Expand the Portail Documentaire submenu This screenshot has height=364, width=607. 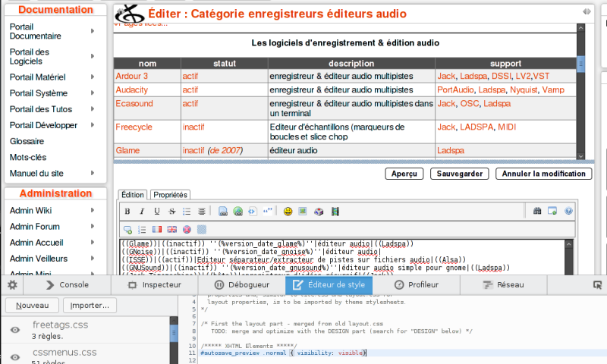click(x=93, y=31)
